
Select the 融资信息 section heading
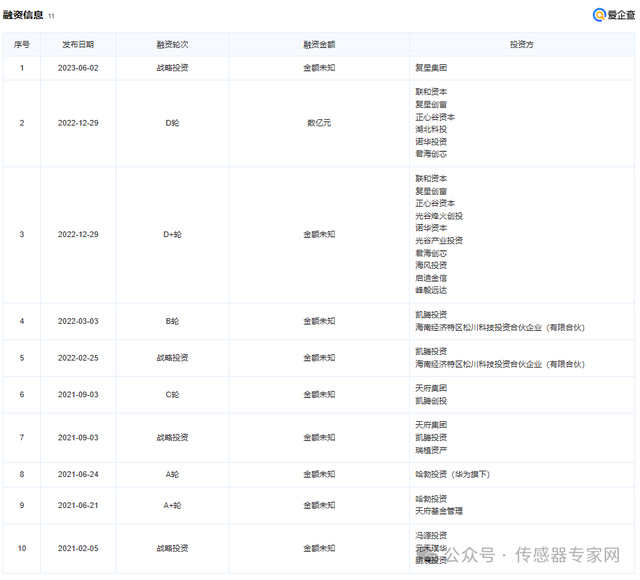coord(23,15)
